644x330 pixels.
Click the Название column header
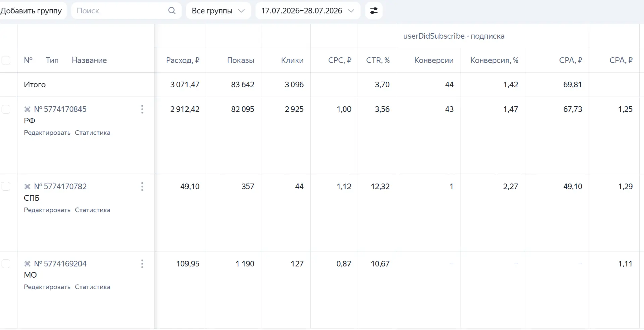click(89, 60)
